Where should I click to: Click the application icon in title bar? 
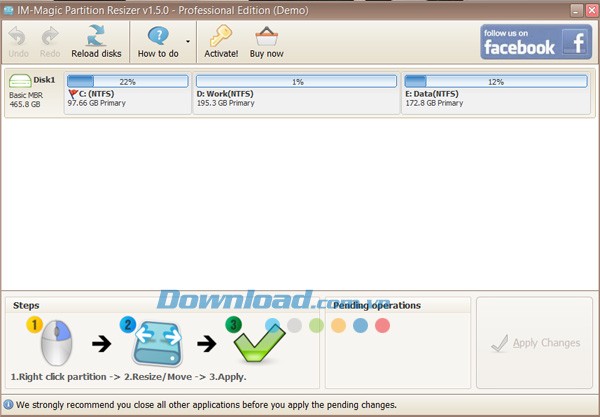click(x=8, y=10)
